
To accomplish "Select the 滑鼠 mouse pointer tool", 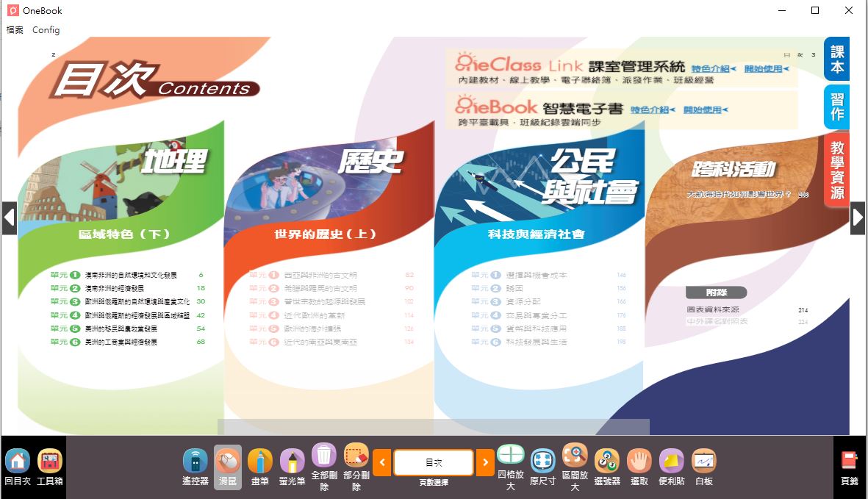I will [228, 467].
